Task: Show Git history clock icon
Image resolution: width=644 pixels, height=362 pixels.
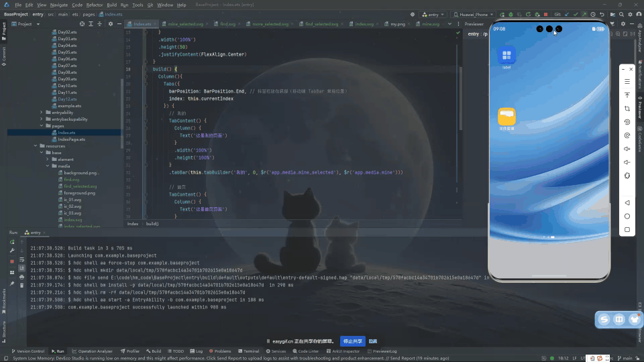Action: tap(593, 14)
